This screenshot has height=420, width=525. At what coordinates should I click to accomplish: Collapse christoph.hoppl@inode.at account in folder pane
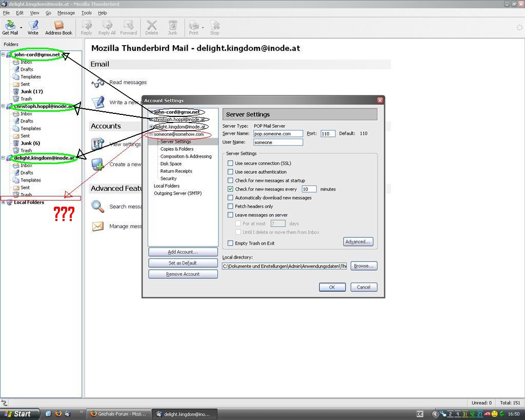click(3, 106)
